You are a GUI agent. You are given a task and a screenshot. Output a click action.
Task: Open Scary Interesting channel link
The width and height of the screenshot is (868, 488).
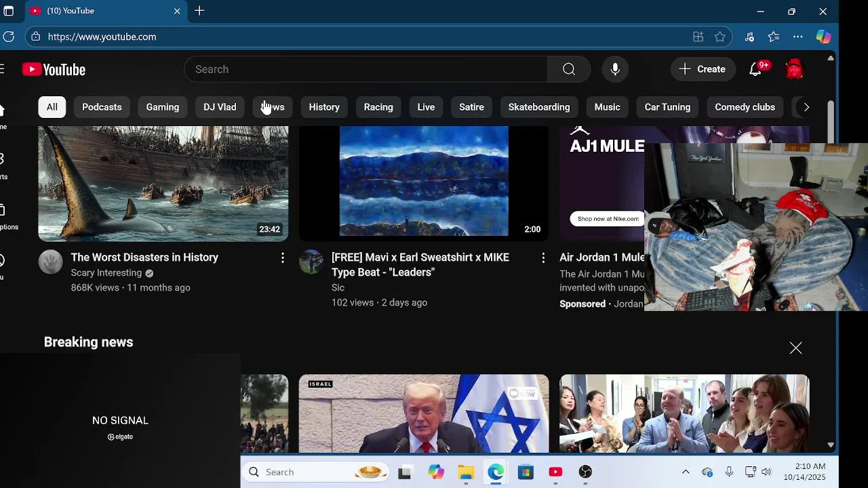(106, 273)
